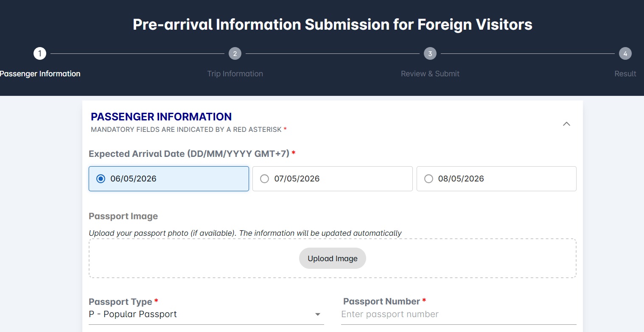Click the 07/05/2026 date option box
This screenshot has height=332, width=644.
pos(333,179)
